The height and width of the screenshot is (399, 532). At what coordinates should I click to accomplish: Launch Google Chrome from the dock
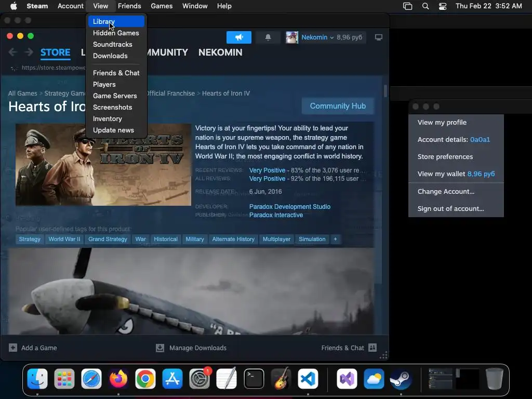[x=145, y=379]
